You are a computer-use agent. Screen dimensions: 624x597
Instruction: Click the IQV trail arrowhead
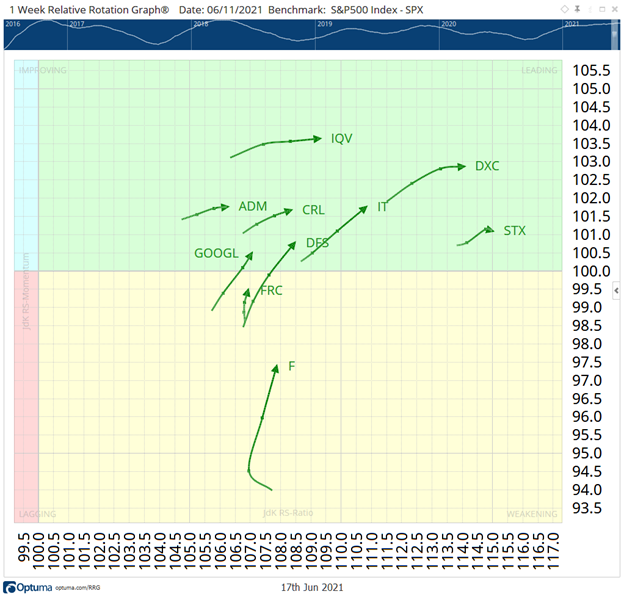pos(317,139)
